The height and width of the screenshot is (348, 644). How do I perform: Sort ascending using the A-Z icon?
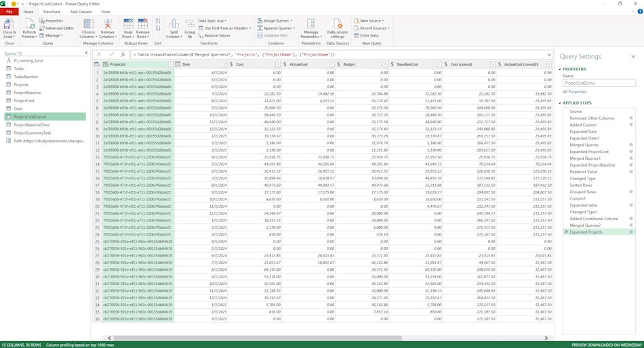(x=158, y=21)
